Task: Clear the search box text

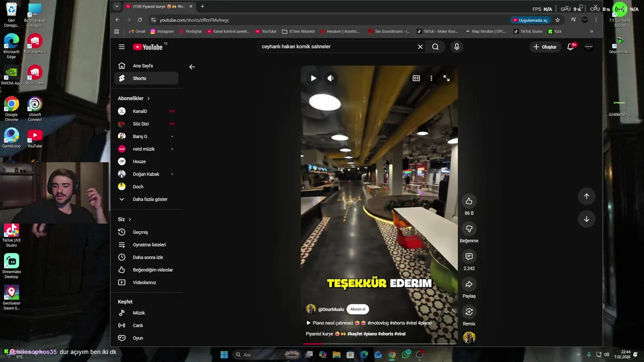Action: click(x=420, y=47)
